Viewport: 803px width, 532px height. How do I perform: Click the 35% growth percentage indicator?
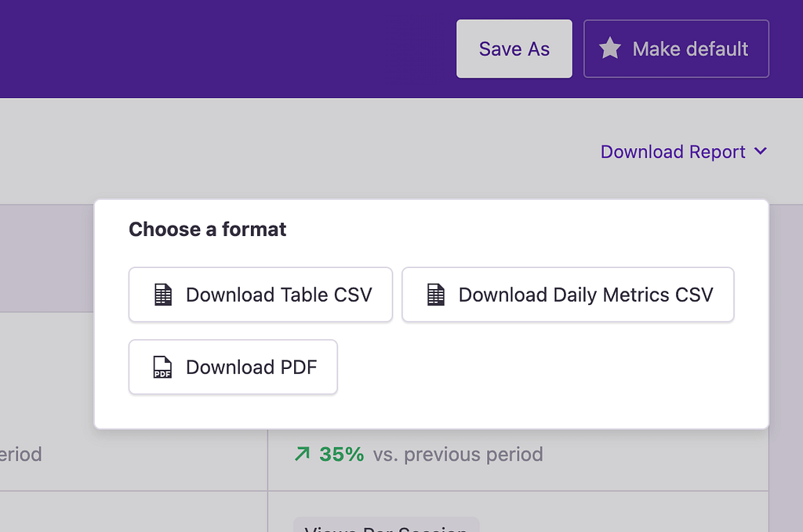(343, 454)
